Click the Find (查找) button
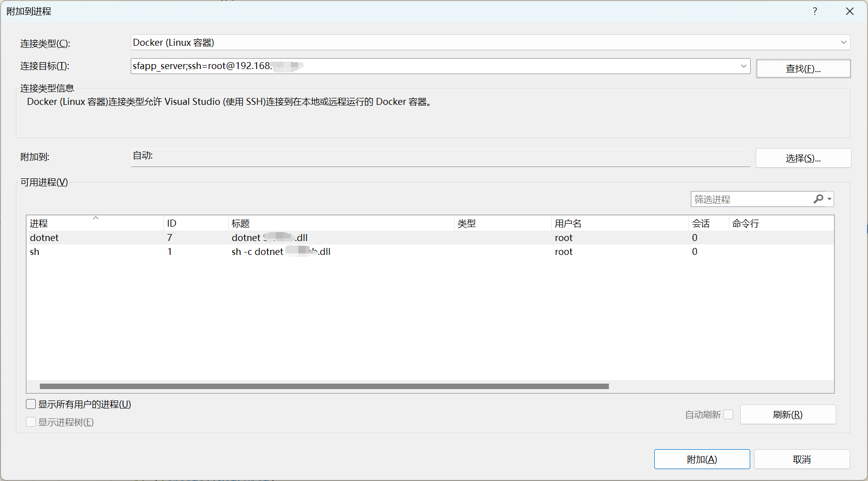This screenshot has height=481, width=868. 803,69
